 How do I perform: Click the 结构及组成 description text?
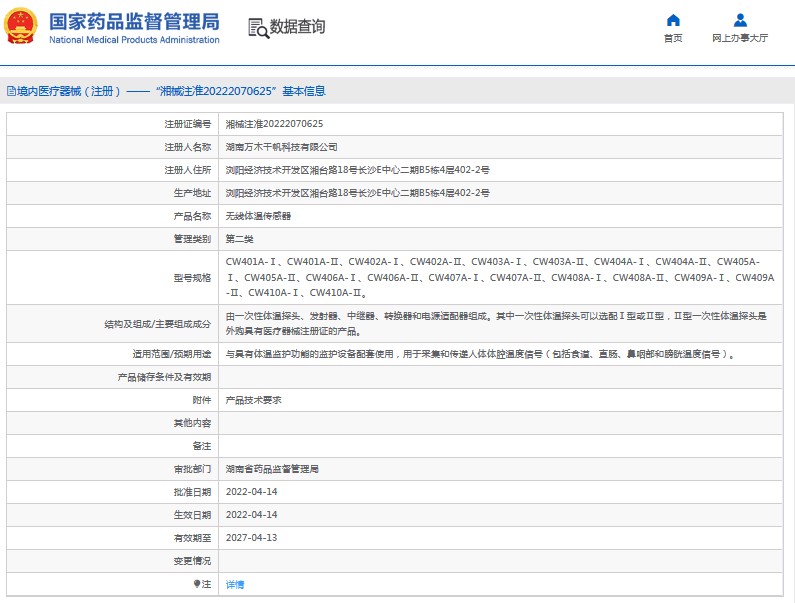[x=496, y=324]
